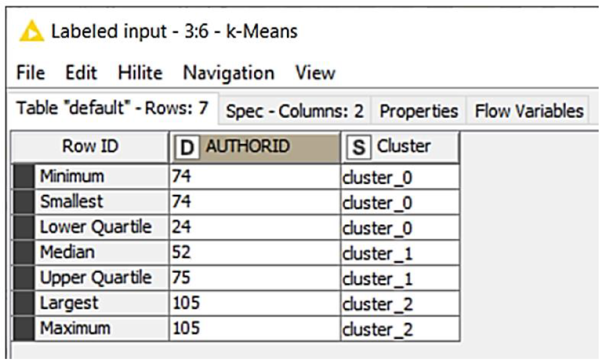Image resolution: width=604 pixels, height=364 pixels.
Task: Open the View menu
Action: click(315, 73)
